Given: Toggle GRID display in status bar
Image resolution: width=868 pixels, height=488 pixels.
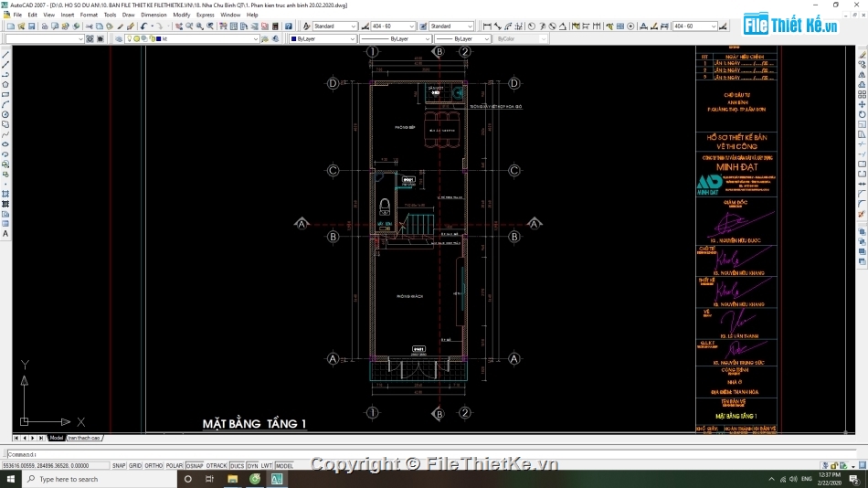Looking at the screenshot, I should pyautogui.click(x=135, y=466).
